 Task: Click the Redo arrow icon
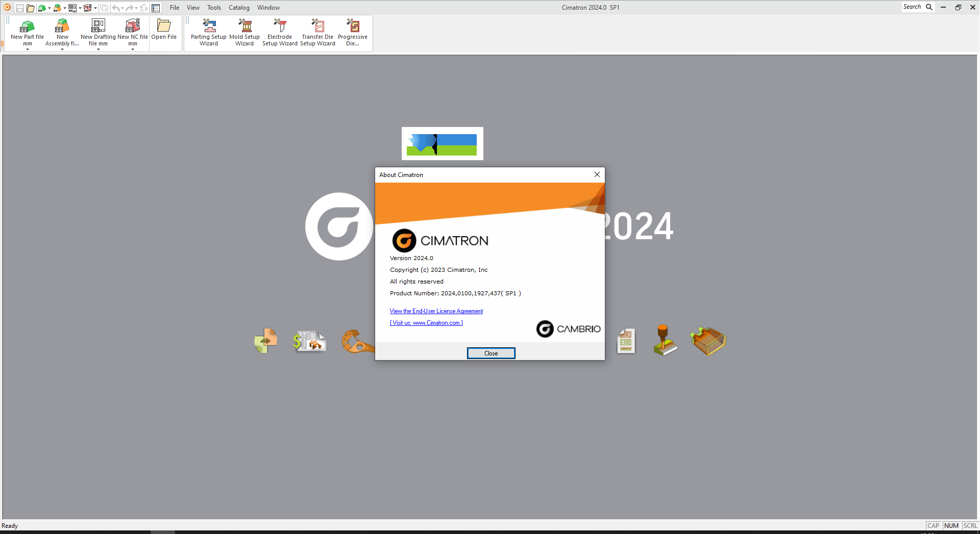tap(129, 8)
